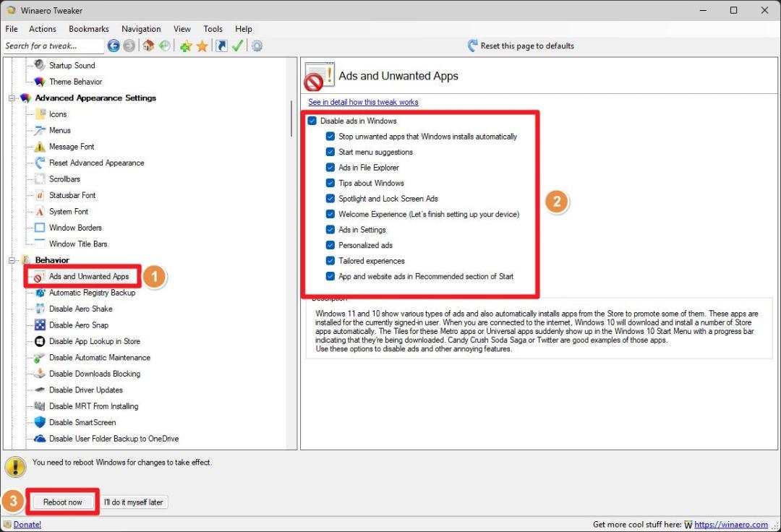Toggle Tailored experiences checkbox
Image resolution: width=781 pixels, height=532 pixels.
click(x=330, y=260)
